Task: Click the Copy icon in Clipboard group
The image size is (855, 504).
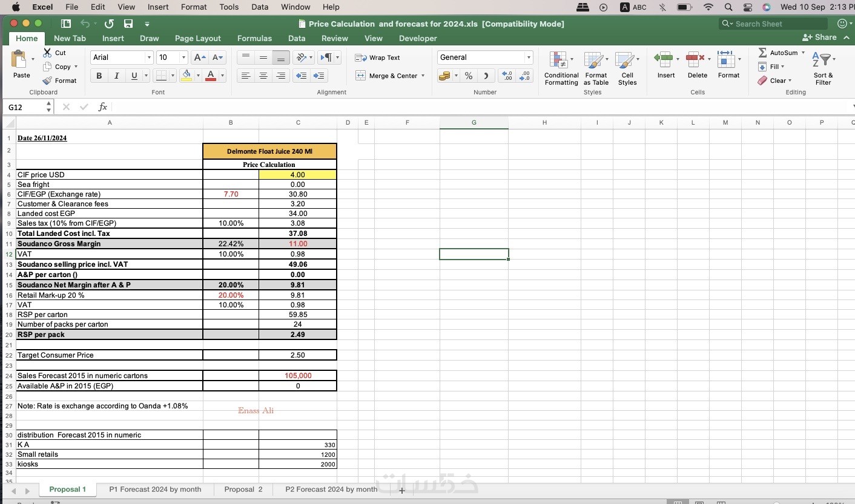Action: (48, 67)
